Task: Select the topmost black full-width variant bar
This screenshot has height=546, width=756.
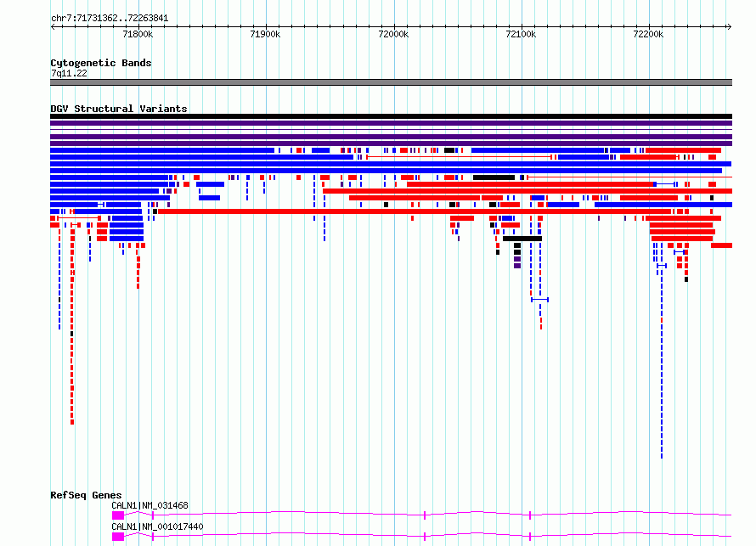Action: coord(391,116)
